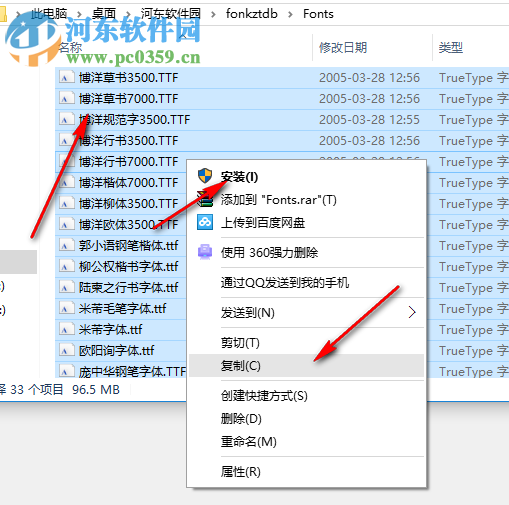The height and width of the screenshot is (505, 509).
Task: Sort by the 修改日期 column header
Action: pyautogui.click(x=343, y=48)
